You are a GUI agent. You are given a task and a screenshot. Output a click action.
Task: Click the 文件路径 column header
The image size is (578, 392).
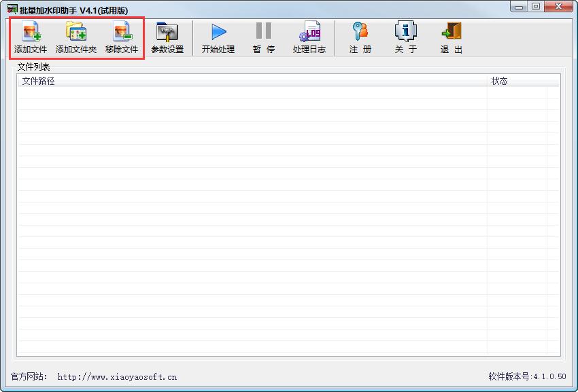252,81
